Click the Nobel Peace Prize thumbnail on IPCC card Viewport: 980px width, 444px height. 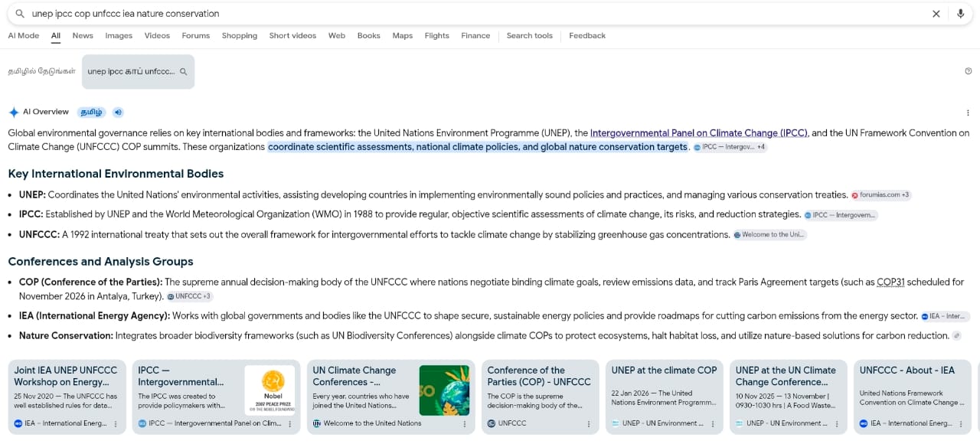click(269, 390)
